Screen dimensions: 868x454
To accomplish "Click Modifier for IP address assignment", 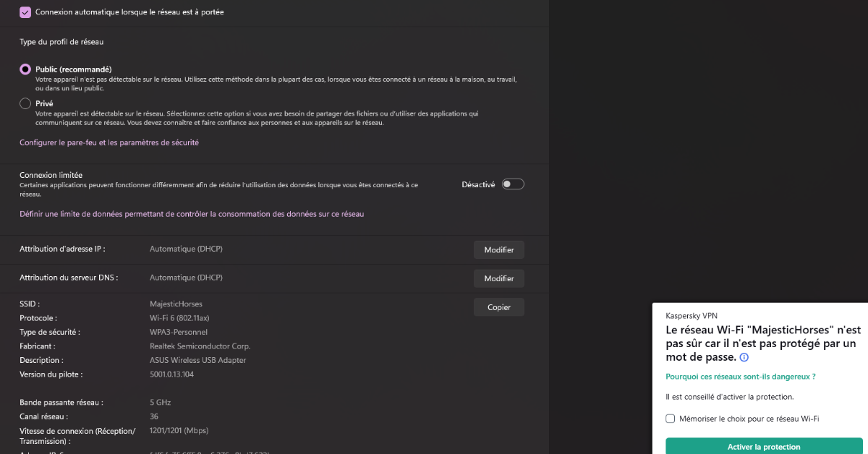I will click(x=498, y=249).
